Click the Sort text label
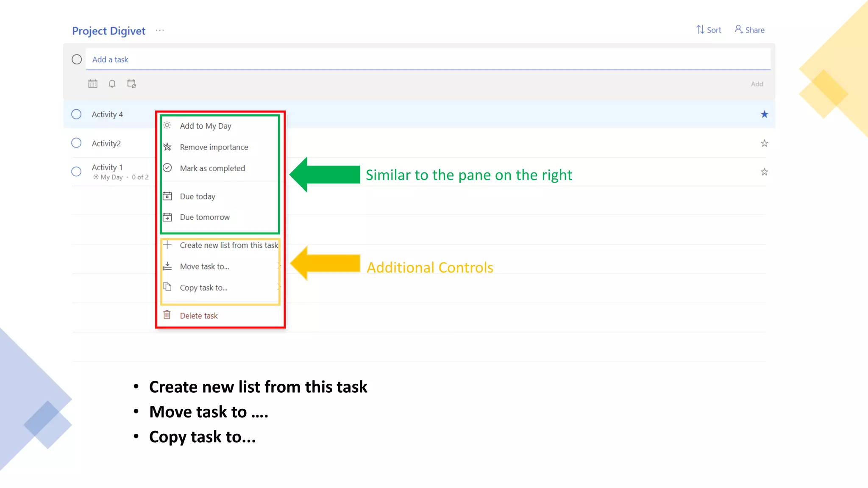This screenshot has height=488, width=868. pyautogui.click(x=714, y=30)
